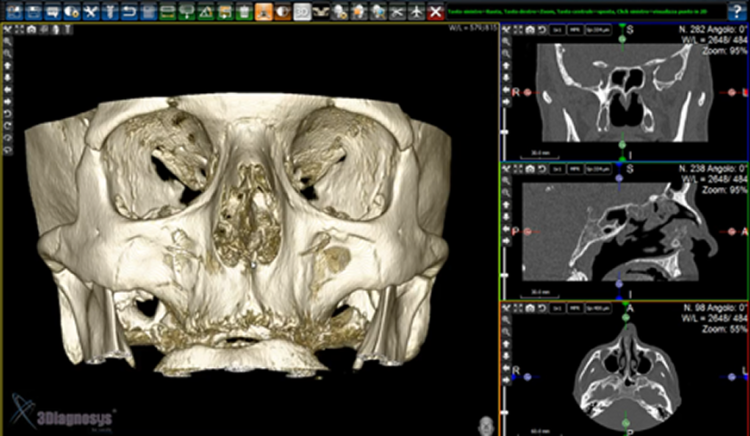750x436 pixels.
Task: Click the MPR button in sagittal view
Action: coord(574,169)
